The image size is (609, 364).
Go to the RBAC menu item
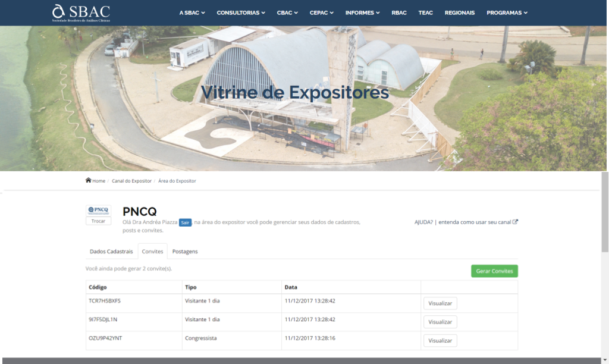point(399,12)
